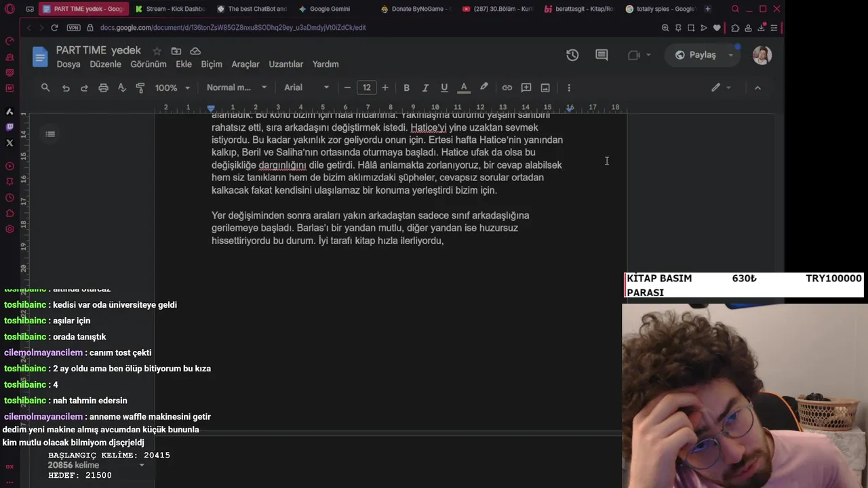Open X in the Opera sidebar
Viewport: 868px width, 488px height.
click(x=9, y=143)
